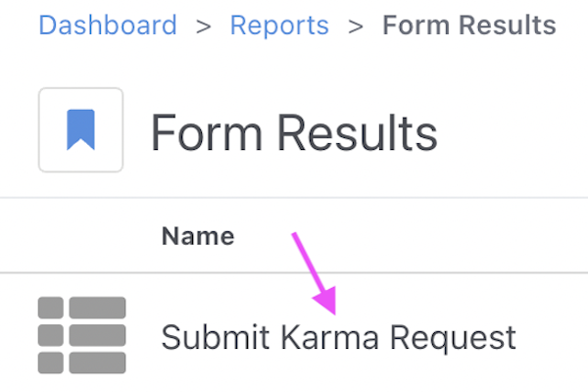Click the separator chevron after Dashboard
The image size is (588, 392).
point(204,26)
